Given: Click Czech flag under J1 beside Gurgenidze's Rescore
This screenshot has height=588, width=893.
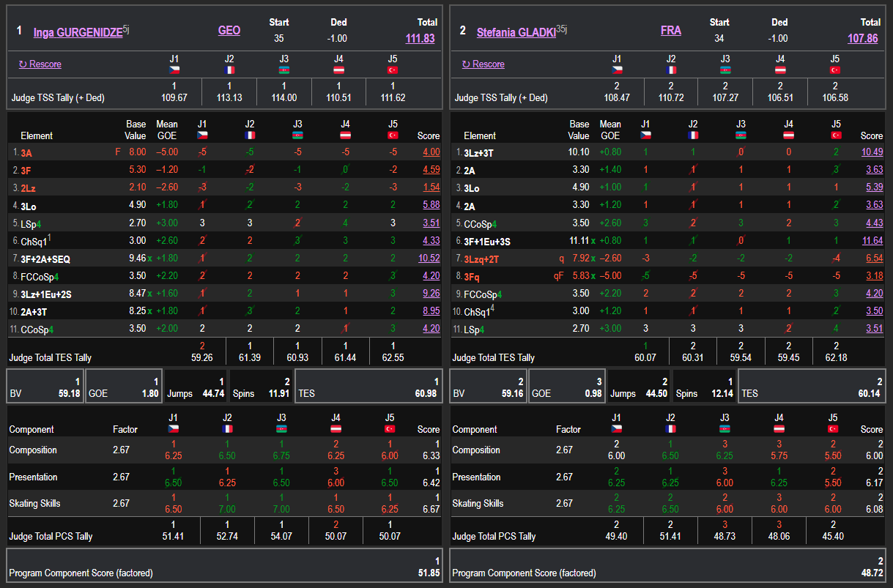Looking at the screenshot, I should coord(174,70).
